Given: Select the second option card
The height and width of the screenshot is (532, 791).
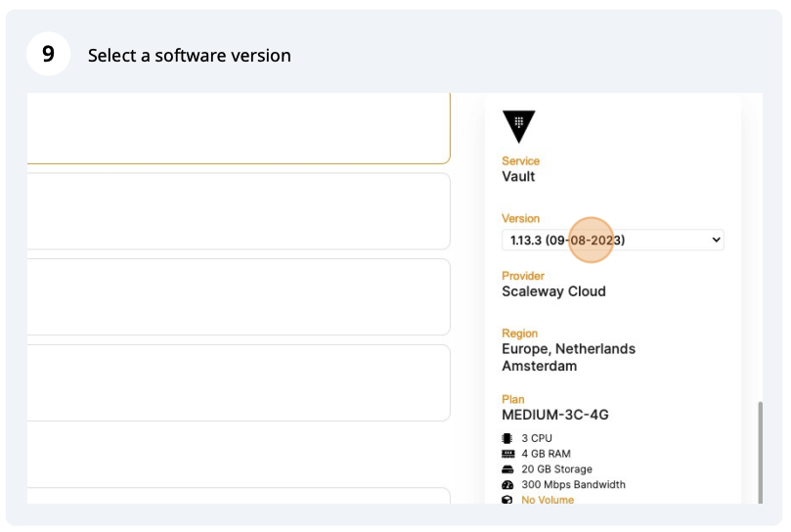Looking at the screenshot, I should [x=238, y=211].
